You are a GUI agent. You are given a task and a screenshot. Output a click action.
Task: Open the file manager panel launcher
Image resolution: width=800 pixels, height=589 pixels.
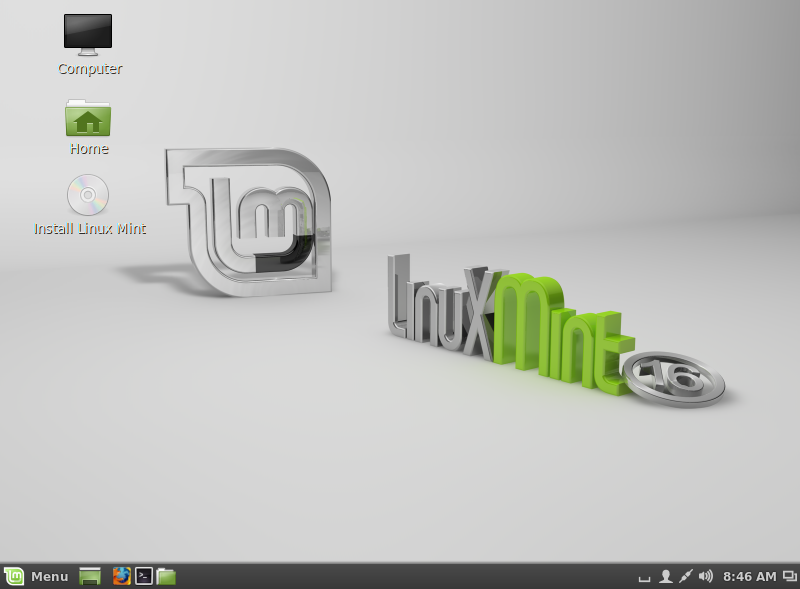(x=166, y=577)
